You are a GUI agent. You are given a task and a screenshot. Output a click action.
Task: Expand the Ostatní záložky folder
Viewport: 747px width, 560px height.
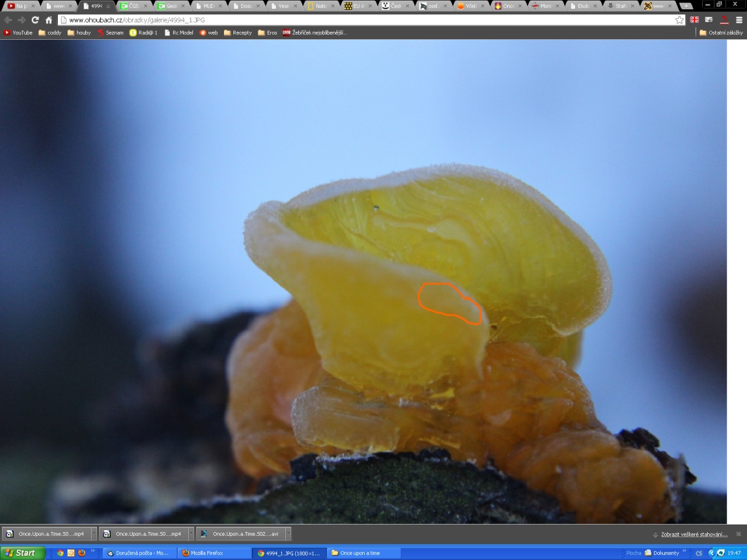[720, 32]
